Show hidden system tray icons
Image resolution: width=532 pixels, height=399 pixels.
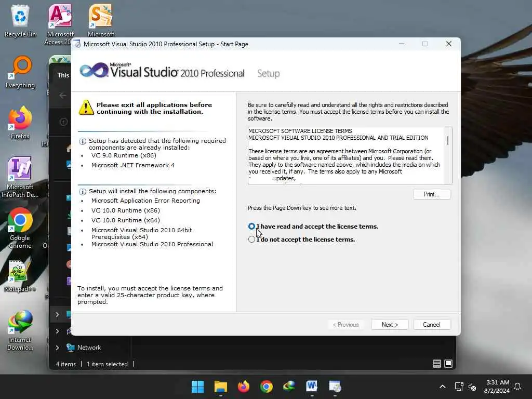[x=443, y=387]
